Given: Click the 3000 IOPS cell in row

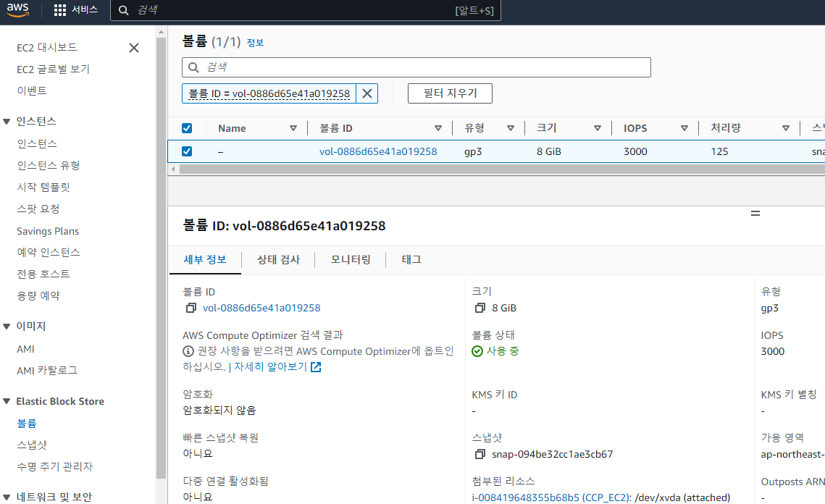Looking at the screenshot, I should [635, 151].
